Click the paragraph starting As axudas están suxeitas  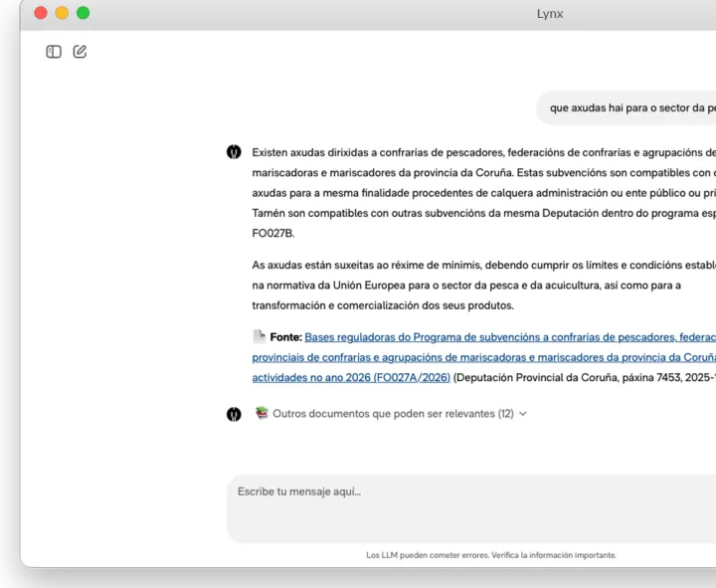tap(484, 286)
